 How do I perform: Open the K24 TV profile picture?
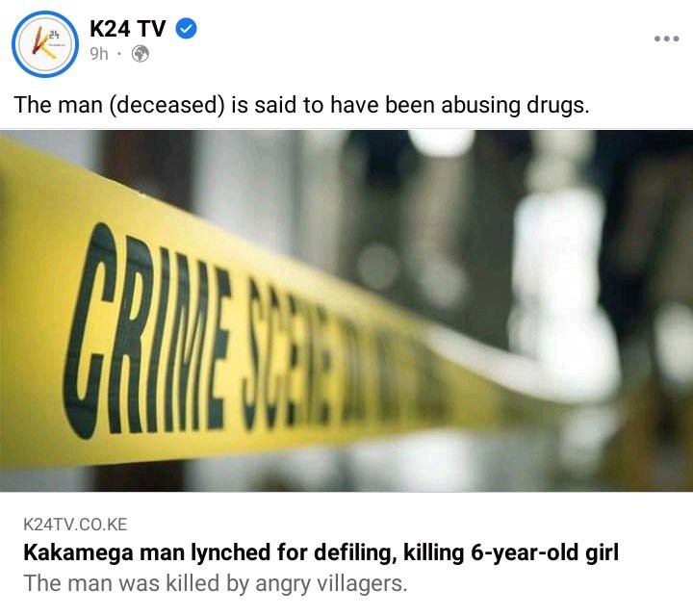pyautogui.click(x=45, y=44)
